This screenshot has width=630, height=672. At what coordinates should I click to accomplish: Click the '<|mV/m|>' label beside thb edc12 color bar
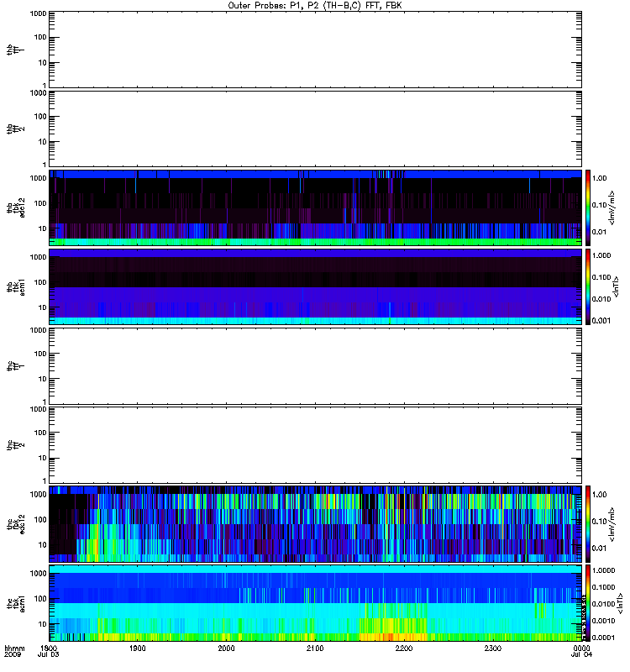coord(612,207)
